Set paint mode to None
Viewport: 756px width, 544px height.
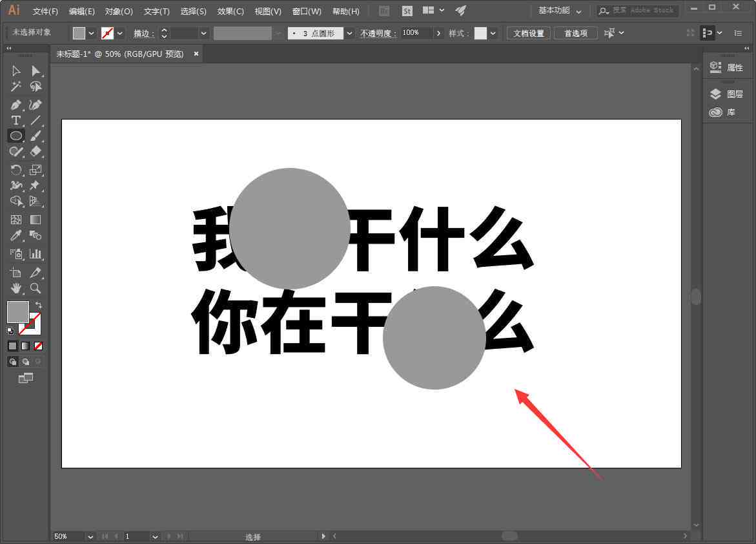(x=39, y=346)
